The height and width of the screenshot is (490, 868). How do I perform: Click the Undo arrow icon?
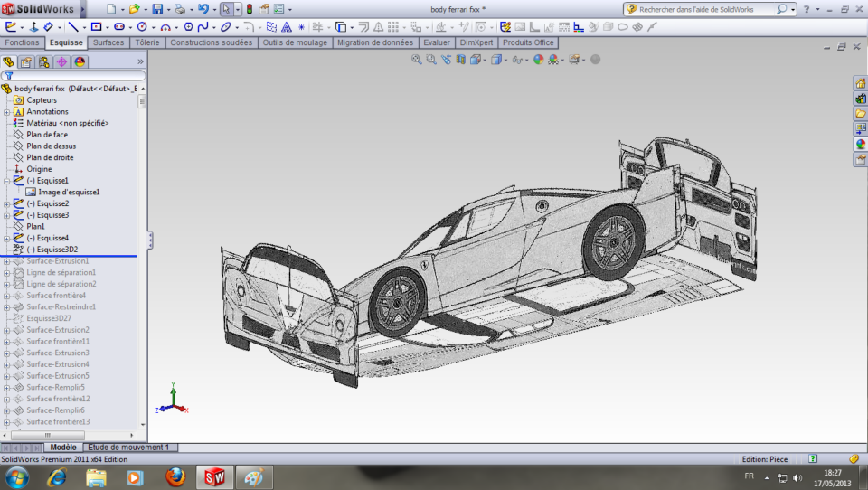[x=203, y=9]
